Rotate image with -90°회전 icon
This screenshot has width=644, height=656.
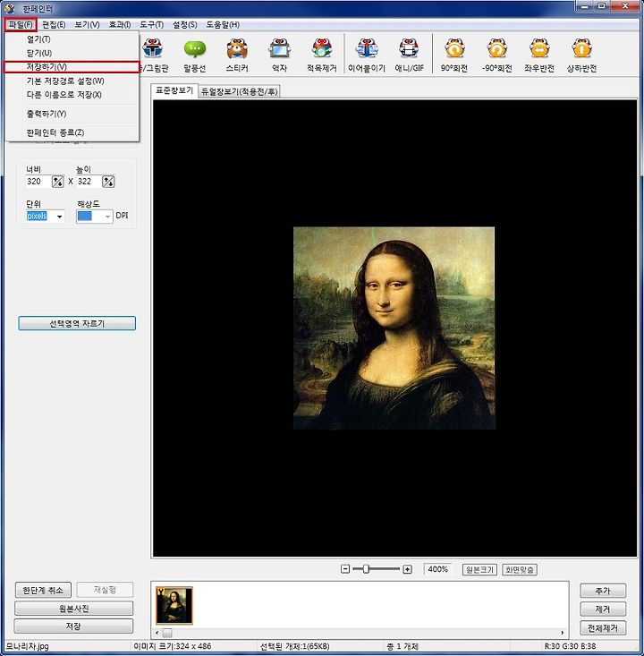click(496, 55)
